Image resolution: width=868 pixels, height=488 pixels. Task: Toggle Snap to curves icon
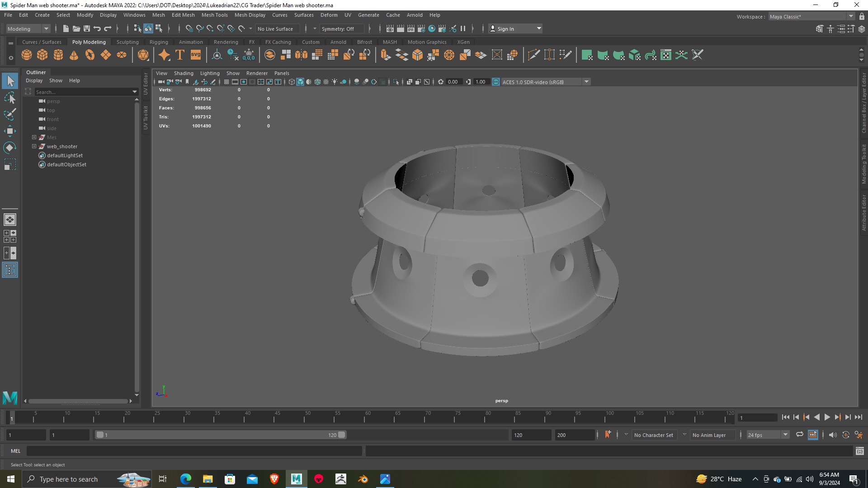point(199,28)
